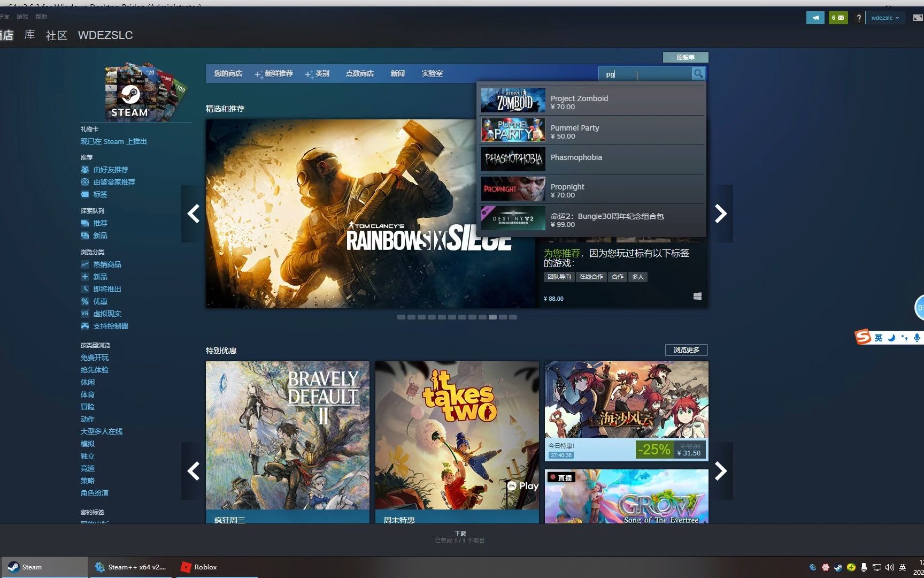Open the 点数商店 tab
This screenshot has height=578, width=924.
coord(360,74)
